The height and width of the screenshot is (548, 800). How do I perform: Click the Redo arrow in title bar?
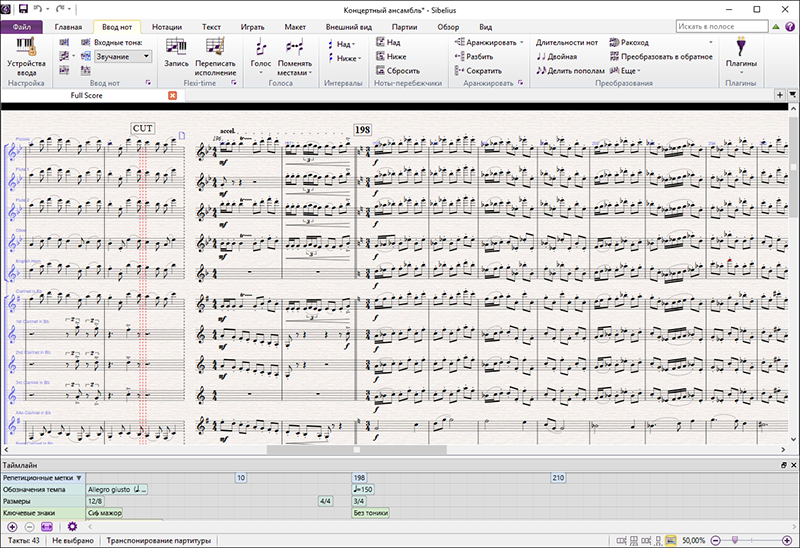click(60, 9)
